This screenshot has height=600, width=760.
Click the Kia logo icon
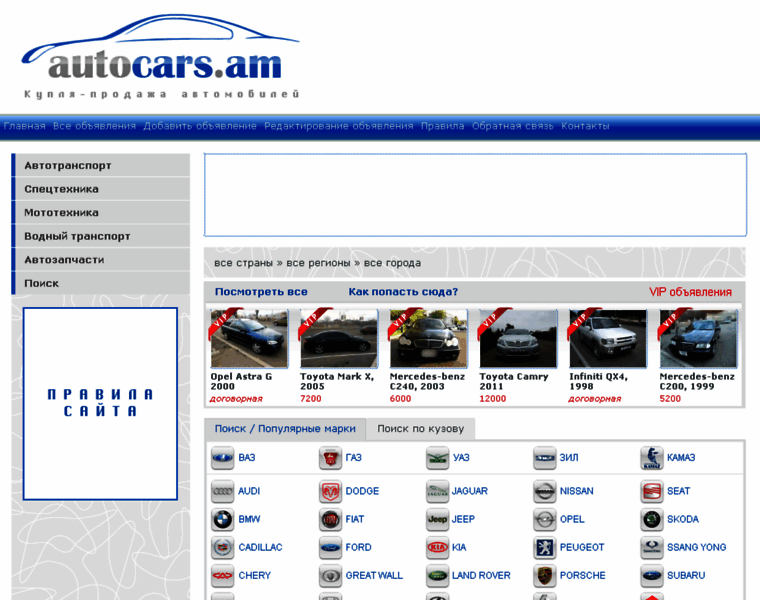[438, 548]
